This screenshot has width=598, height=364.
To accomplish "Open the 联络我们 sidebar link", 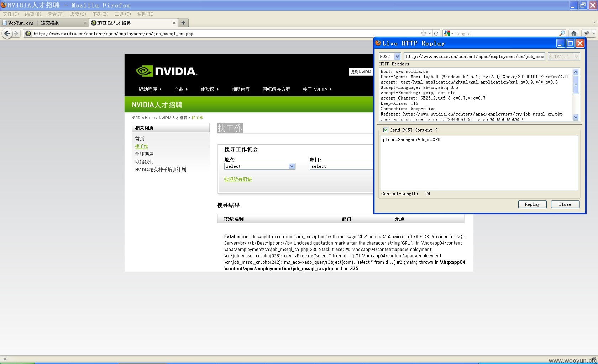I will pyautogui.click(x=144, y=162).
